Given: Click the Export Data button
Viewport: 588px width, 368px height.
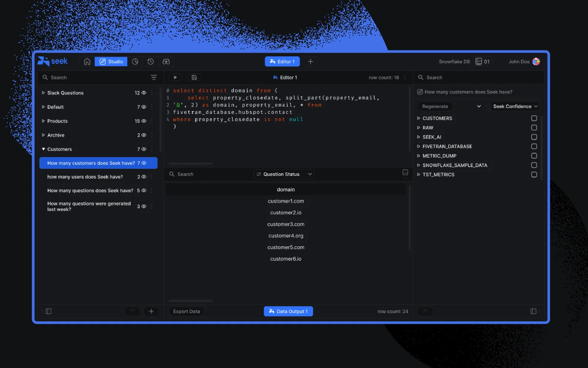Looking at the screenshot, I should (186, 311).
